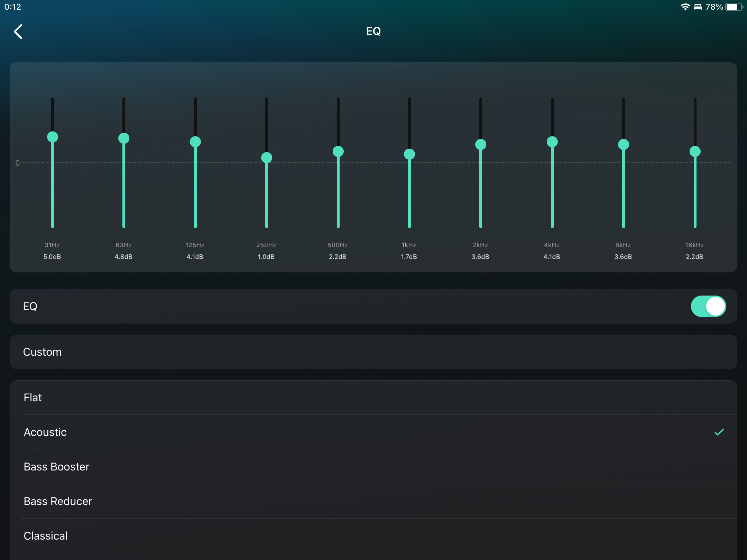Choose the Bass Booster preset
The image size is (747, 560).
click(x=56, y=467)
